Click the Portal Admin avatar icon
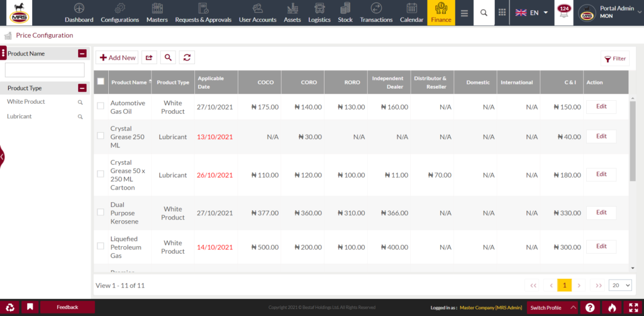 587,14
